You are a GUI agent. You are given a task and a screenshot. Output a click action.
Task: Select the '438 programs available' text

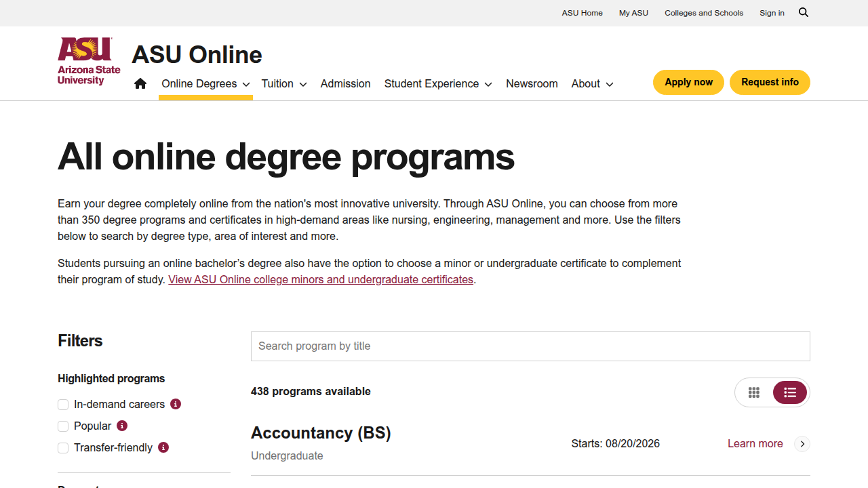pyautogui.click(x=311, y=391)
